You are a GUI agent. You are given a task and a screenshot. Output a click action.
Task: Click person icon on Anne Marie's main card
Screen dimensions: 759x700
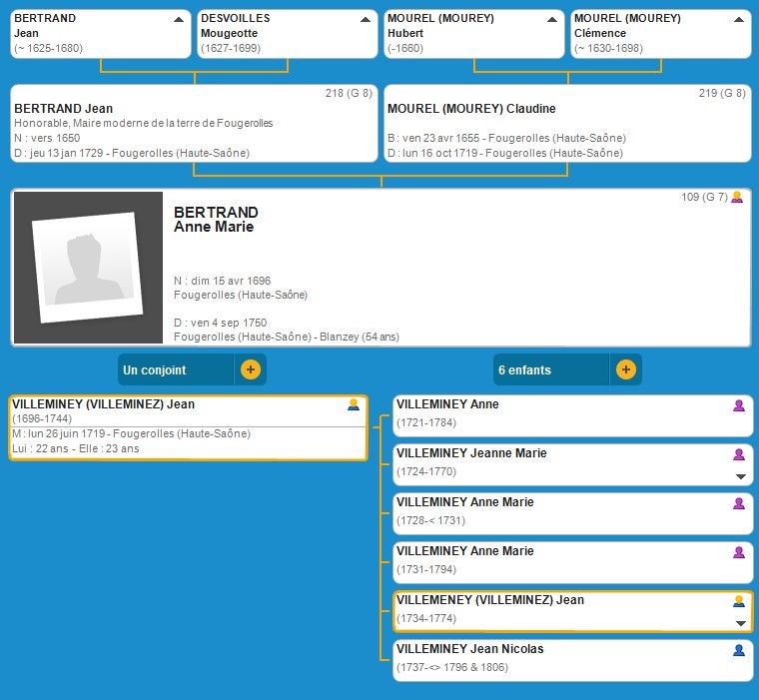[737, 198]
